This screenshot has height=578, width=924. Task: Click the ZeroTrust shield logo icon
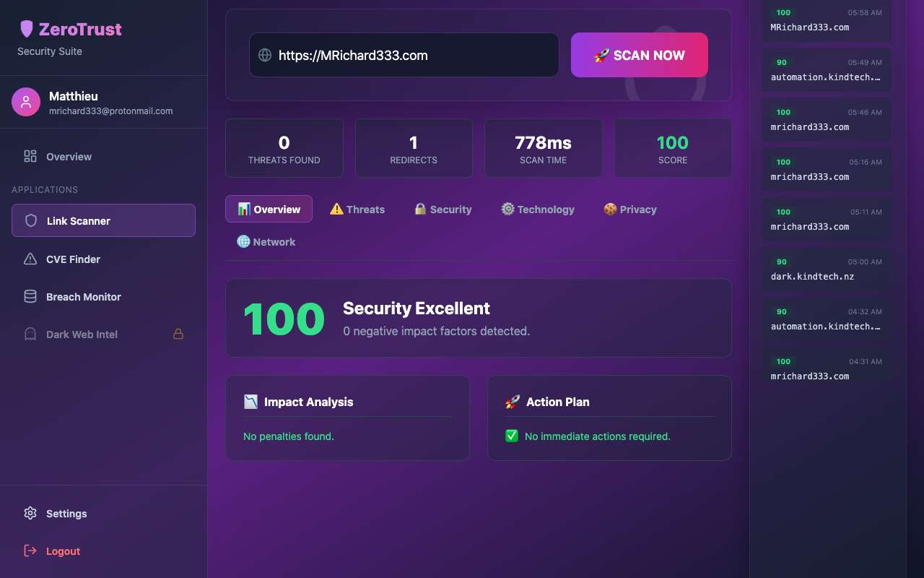[x=27, y=29]
